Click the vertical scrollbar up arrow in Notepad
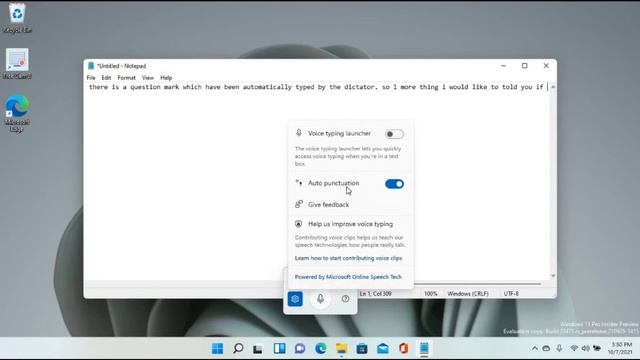640x360 pixels. point(553,87)
